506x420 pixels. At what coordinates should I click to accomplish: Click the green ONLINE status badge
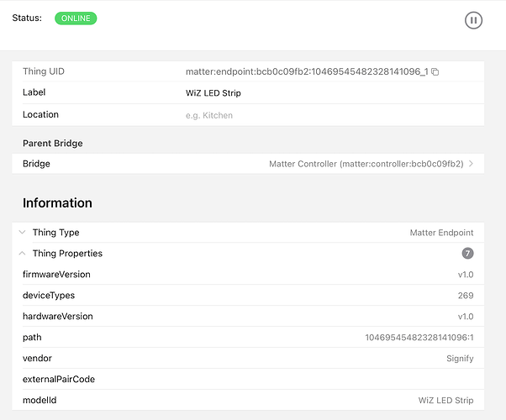click(x=76, y=18)
